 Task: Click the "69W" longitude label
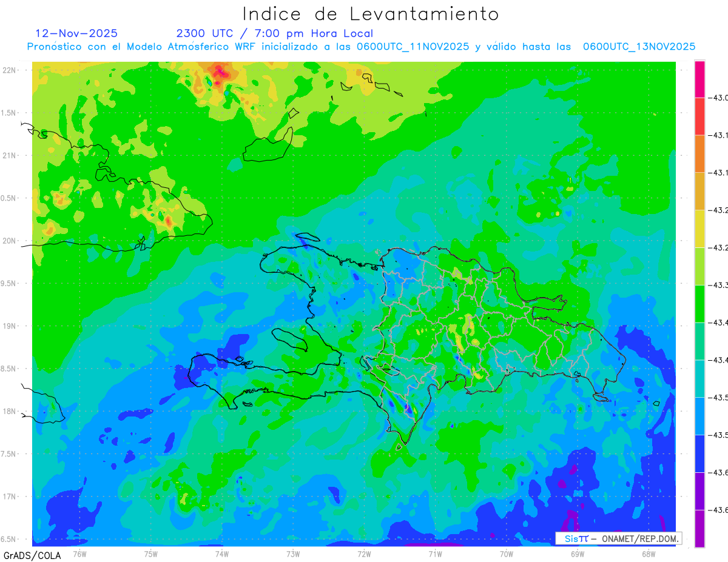[x=578, y=554]
